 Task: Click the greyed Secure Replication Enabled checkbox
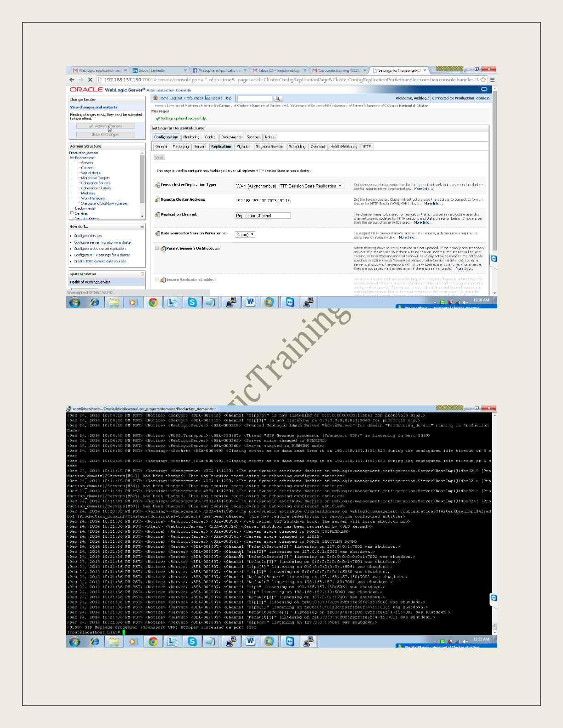(157, 279)
